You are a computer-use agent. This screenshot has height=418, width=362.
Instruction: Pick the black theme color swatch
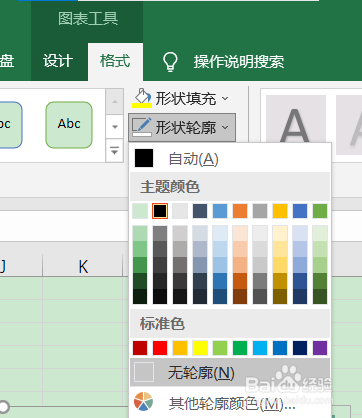(160, 211)
